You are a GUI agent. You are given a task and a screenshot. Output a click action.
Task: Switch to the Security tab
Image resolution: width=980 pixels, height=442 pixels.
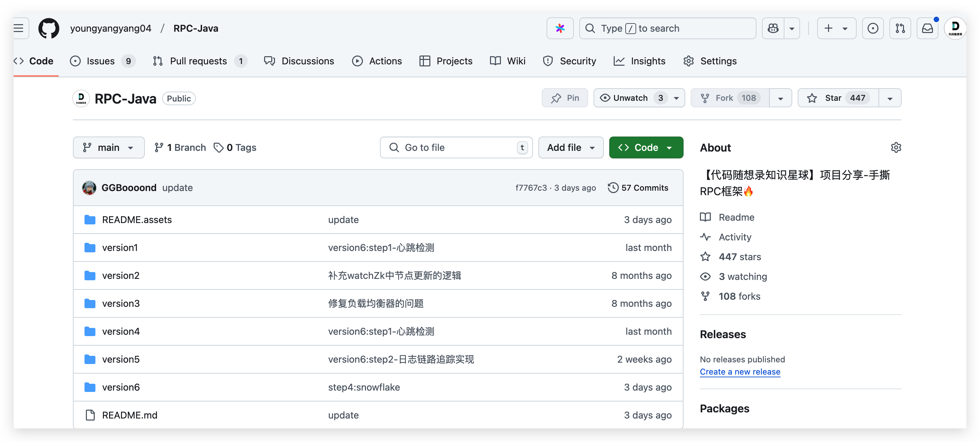(569, 61)
